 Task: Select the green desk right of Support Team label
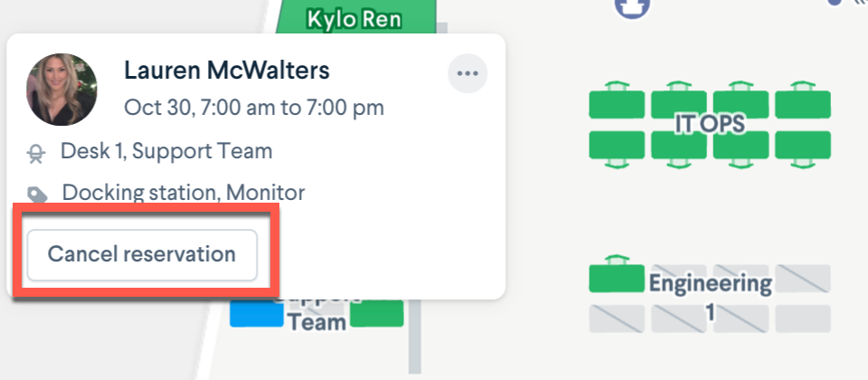377,314
